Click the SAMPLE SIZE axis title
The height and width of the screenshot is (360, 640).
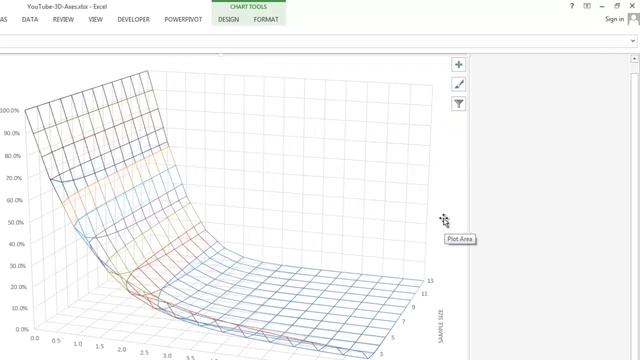coord(441,327)
